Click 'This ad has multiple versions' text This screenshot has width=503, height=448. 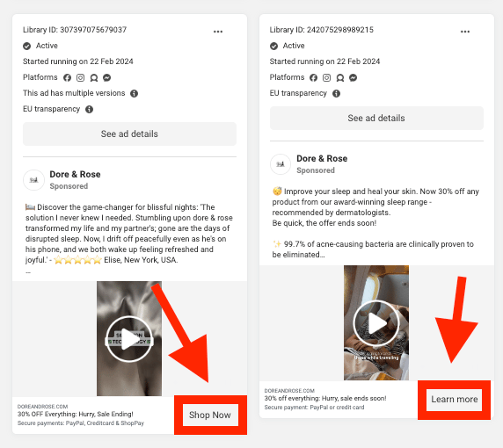click(74, 93)
